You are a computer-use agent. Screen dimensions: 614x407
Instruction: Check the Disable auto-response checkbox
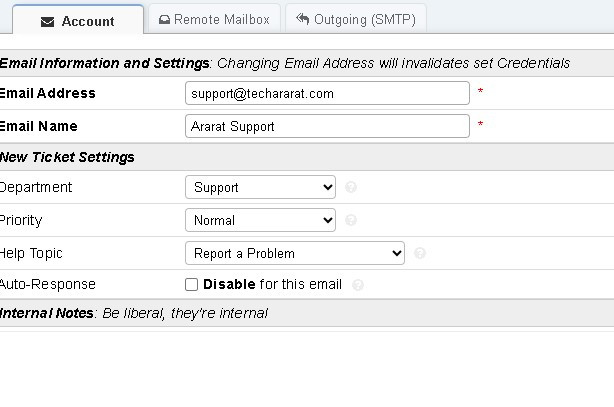[x=192, y=285]
